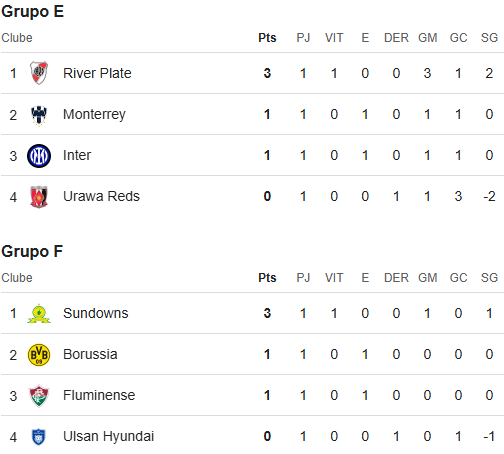The height and width of the screenshot is (454, 504).
Task: Select the Sundowns team name
Action: pos(96,313)
